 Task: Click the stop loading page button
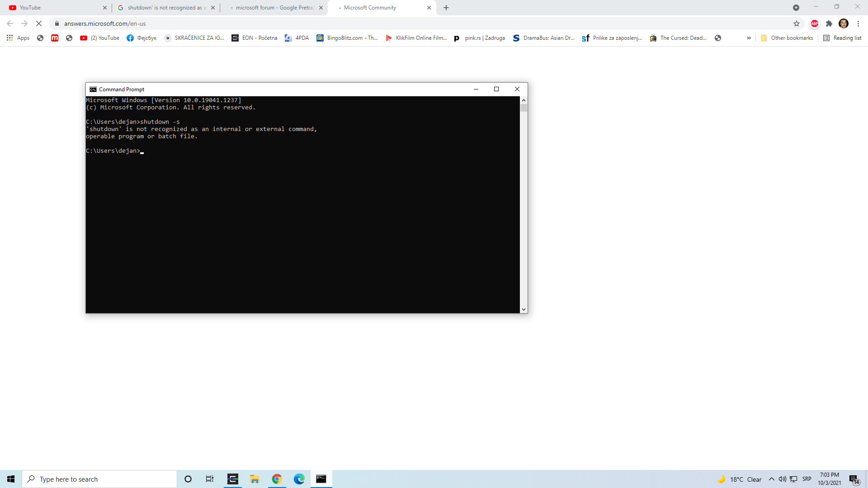coord(39,23)
